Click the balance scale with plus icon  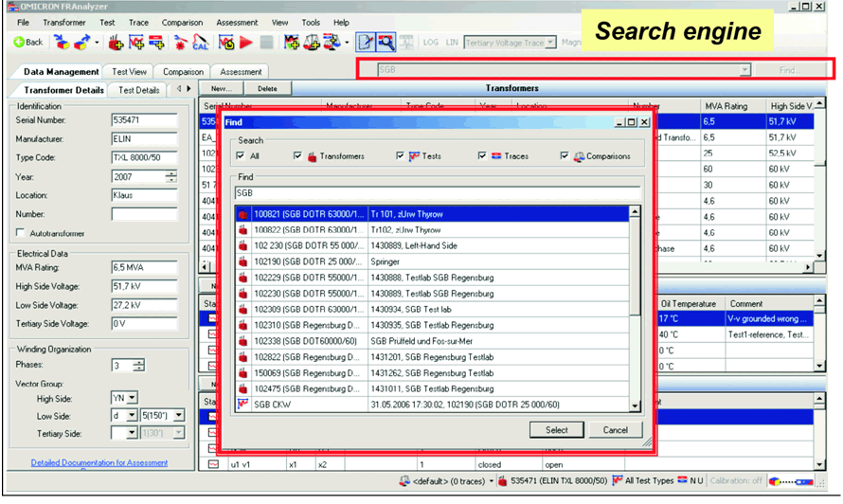312,42
